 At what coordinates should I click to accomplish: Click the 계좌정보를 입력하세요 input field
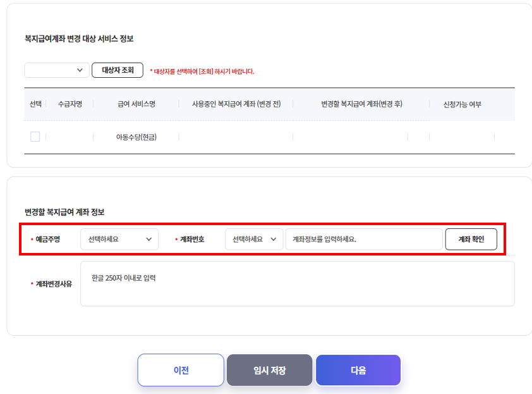pos(364,239)
